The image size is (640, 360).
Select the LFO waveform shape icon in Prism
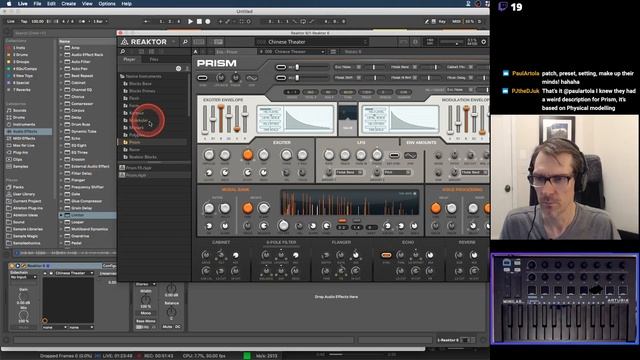point(410,155)
